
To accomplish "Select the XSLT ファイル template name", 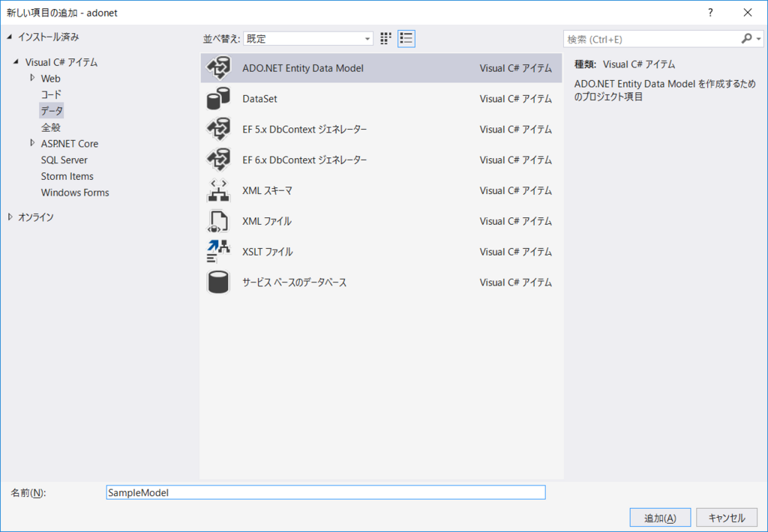I will (268, 252).
